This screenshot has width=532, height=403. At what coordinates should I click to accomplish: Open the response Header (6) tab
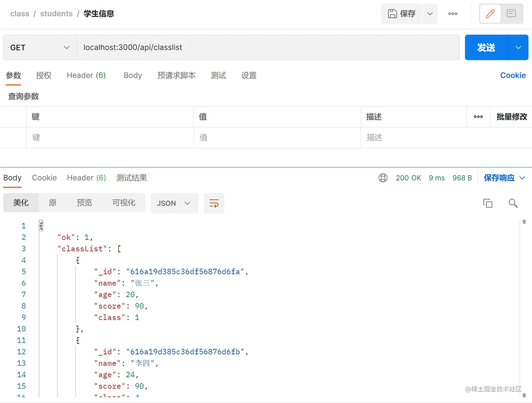pyautogui.click(x=87, y=178)
